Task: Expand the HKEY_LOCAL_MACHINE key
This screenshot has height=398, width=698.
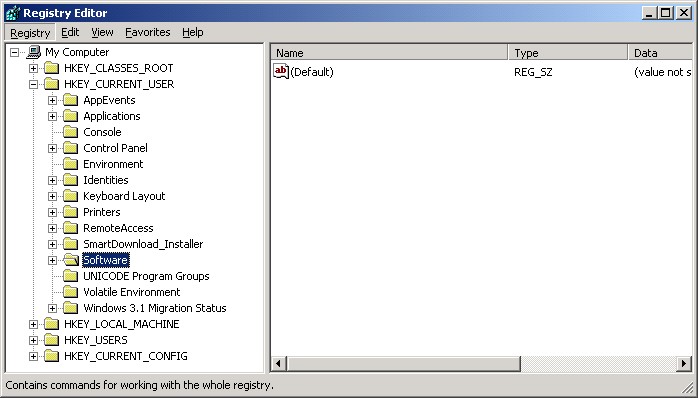Action: click(x=33, y=325)
